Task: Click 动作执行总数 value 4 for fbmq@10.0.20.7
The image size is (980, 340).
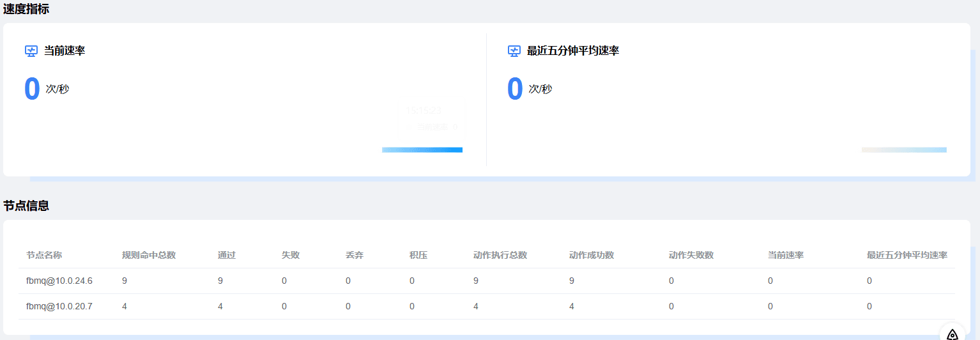Action: (476, 306)
